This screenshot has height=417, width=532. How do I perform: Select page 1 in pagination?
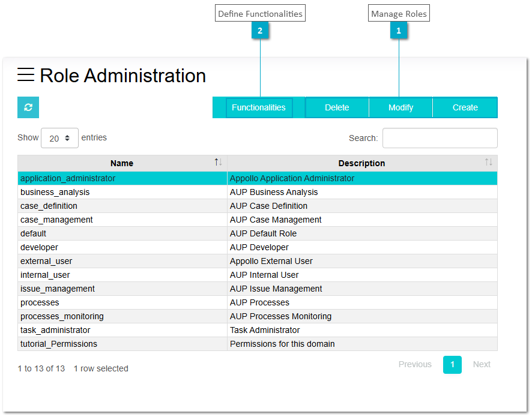click(452, 364)
